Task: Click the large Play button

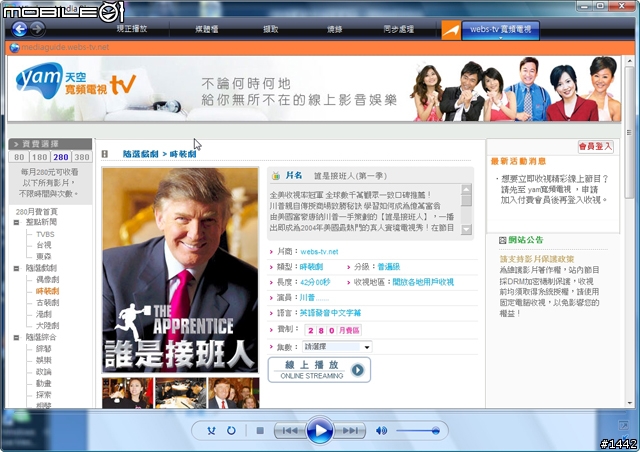Action: (320, 430)
